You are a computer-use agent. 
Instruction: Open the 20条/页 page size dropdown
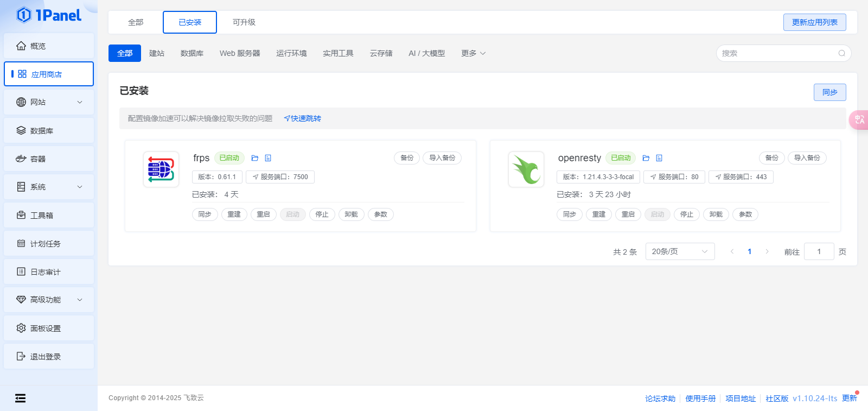(680, 251)
